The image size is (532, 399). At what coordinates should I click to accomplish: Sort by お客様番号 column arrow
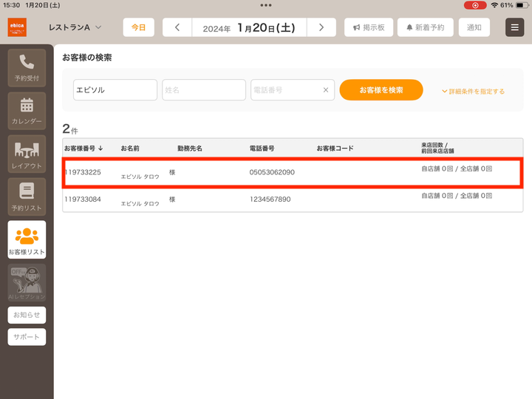pyautogui.click(x=100, y=149)
